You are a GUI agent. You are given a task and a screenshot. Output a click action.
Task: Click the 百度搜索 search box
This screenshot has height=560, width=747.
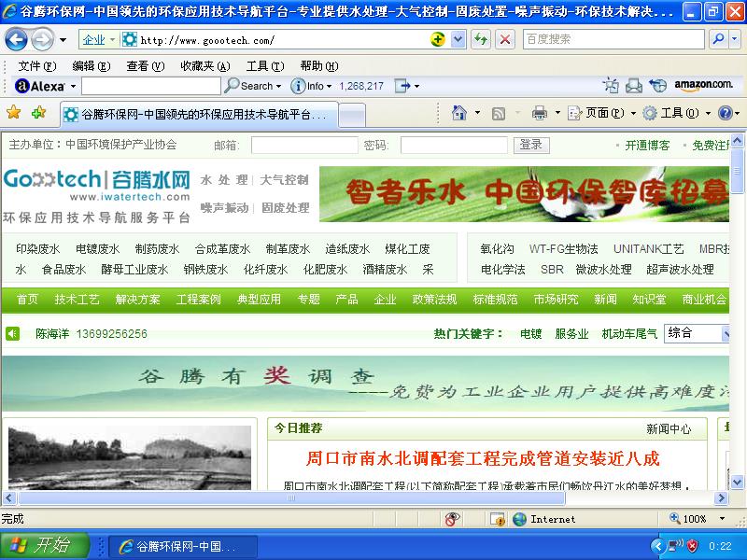click(x=613, y=39)
